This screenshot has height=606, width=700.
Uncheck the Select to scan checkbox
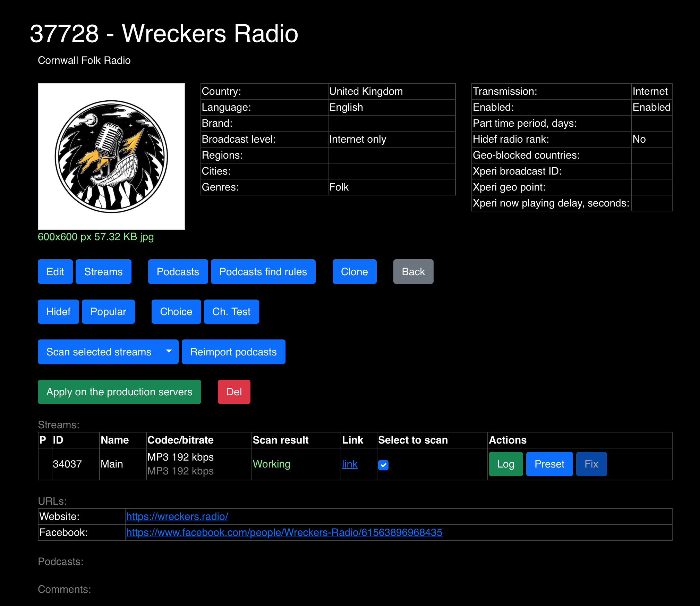click(x=383, y=465)
